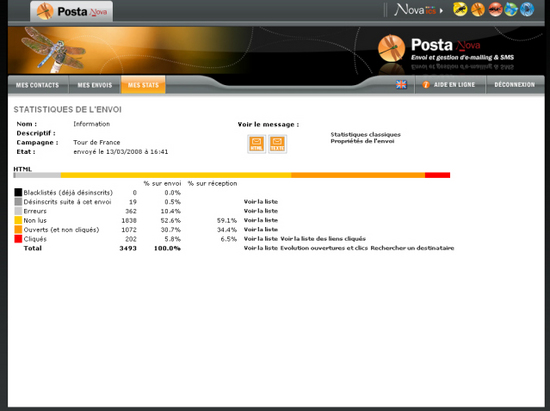Open the HTML message view icon
Viewport: 550px width, 411px height.
(x=256, y=144)
